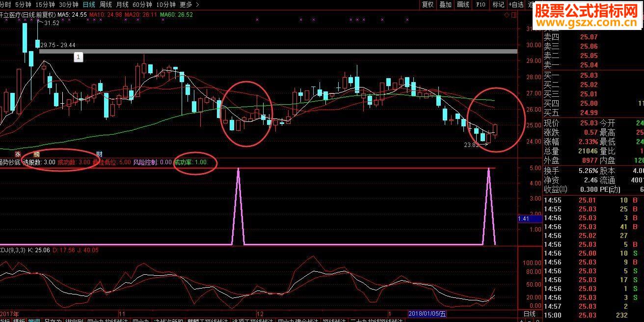Switch chart to 30分钟 period
Viewport: 644px width, 322px height.
pyautogui.click(x=69, y=4)
